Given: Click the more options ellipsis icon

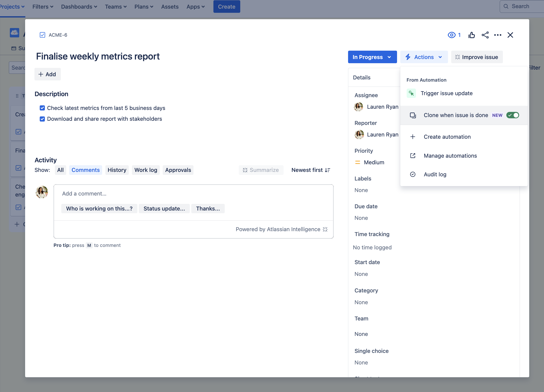Looking at the screenshot, I should click(497, 35).
